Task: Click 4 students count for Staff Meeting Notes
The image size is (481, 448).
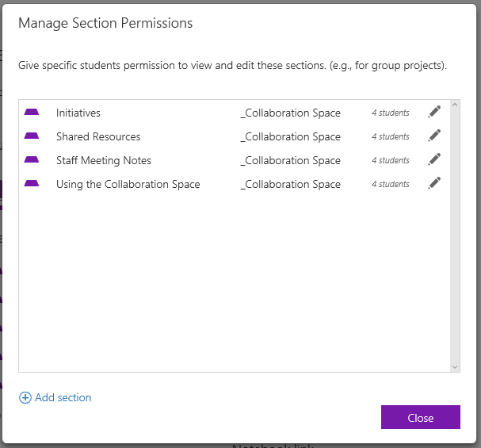Action: (391, 160)
